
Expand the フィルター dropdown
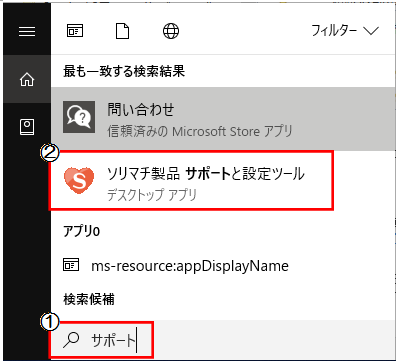(345, 31)
